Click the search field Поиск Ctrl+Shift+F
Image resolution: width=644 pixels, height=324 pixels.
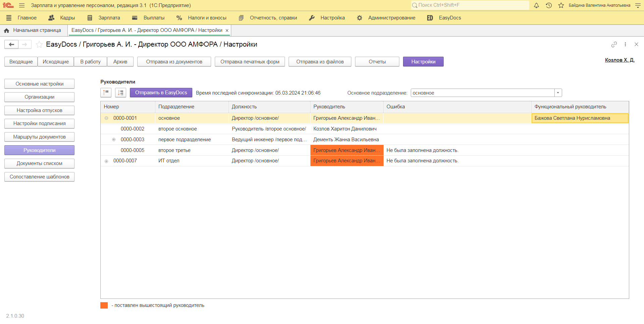tap(470, 5)
